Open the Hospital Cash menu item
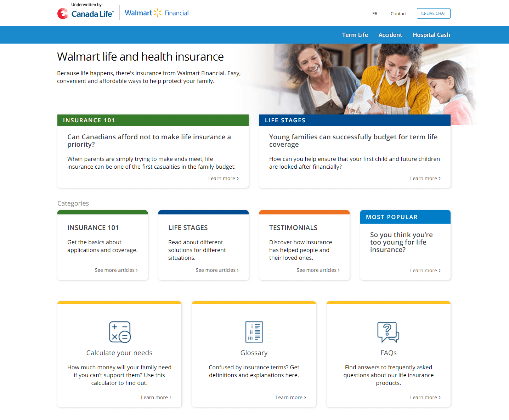 431,35
